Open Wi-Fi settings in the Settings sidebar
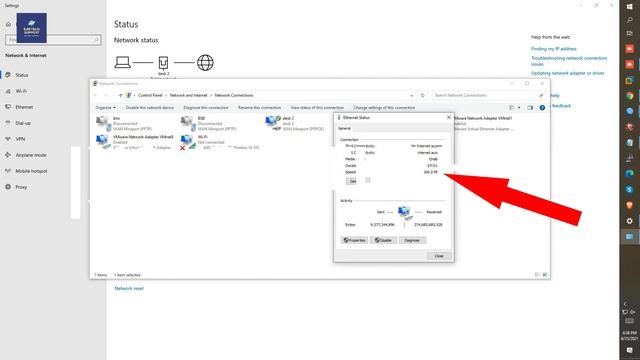The width and height of the screenshot is (640, 360). click(x=21, y=91)
